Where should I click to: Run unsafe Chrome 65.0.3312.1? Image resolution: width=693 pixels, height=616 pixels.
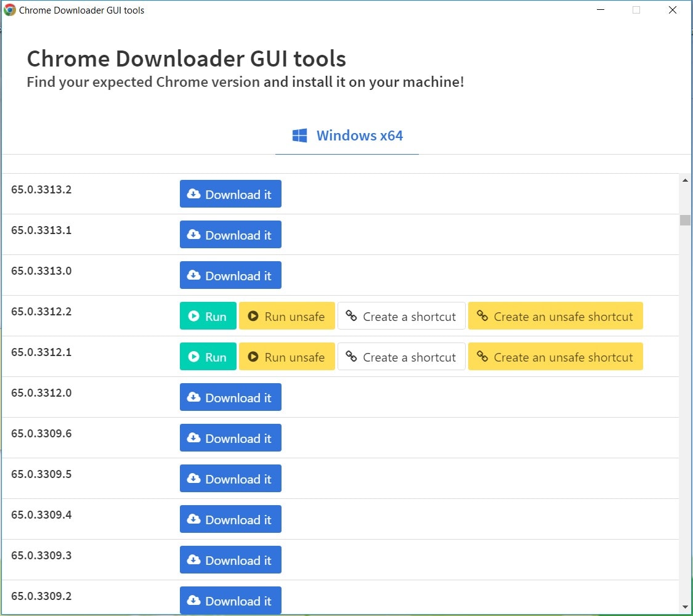click(287, 356)
